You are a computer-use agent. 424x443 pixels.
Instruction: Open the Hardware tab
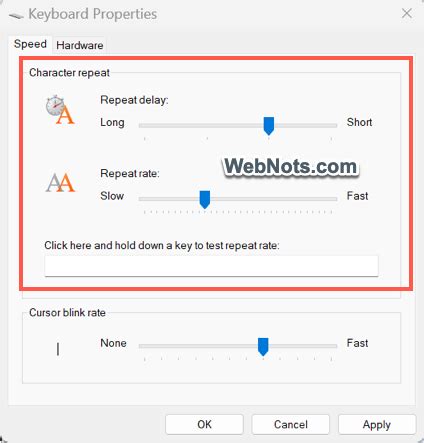point(80,45)
